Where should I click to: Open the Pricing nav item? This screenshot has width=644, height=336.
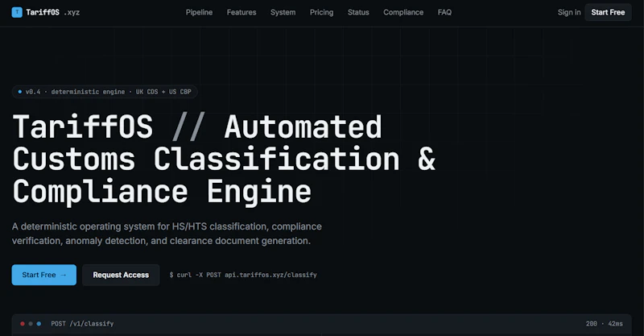point(321,12)
